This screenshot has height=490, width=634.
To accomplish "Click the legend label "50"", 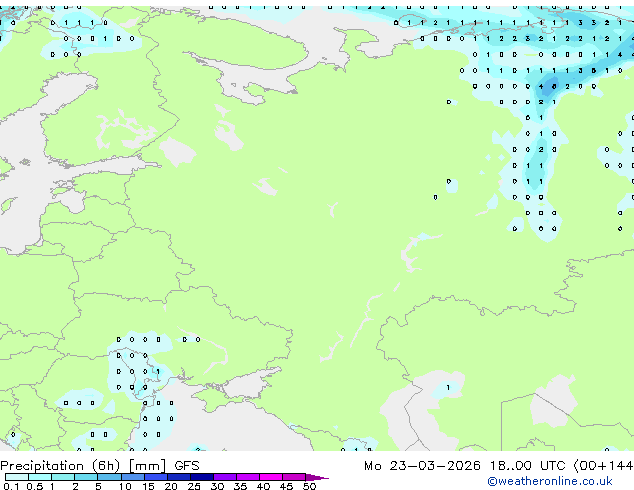I will tap(309, 486).
